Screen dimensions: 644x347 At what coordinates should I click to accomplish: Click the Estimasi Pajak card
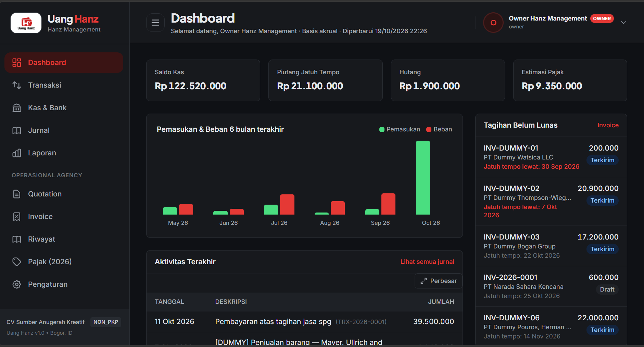pos(570,80)
